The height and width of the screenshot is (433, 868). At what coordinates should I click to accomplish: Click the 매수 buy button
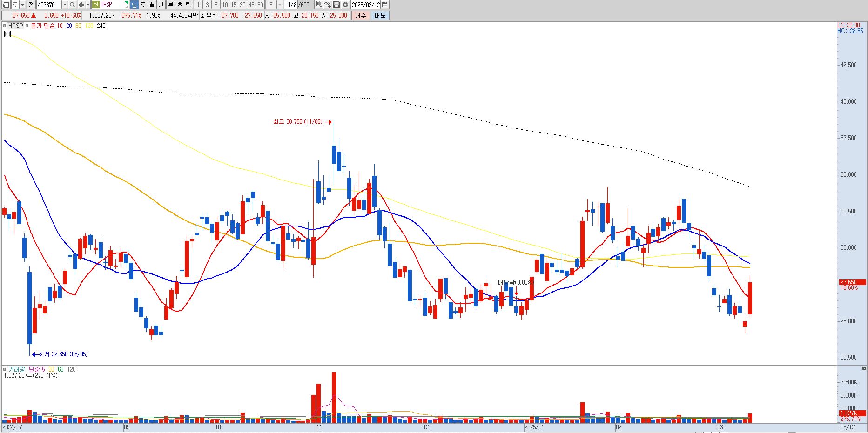[361, 15]
